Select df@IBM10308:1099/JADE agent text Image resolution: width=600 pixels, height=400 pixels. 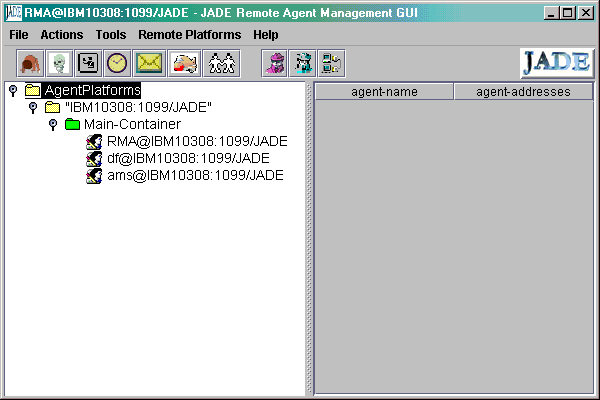(188, 158)
